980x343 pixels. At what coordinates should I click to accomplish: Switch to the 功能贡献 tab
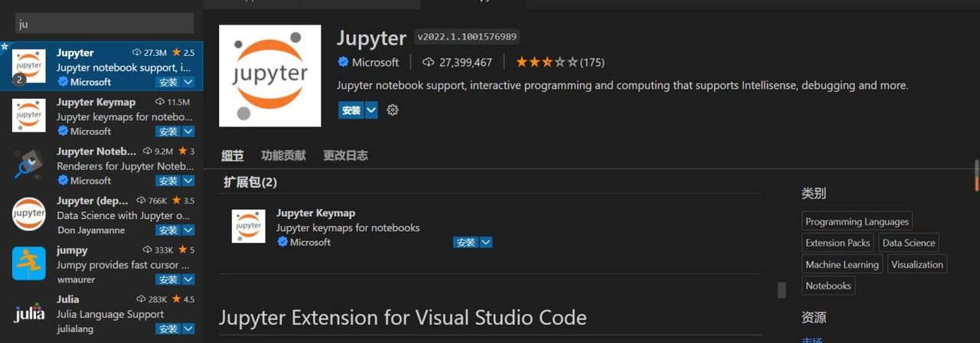coord(283,155)
